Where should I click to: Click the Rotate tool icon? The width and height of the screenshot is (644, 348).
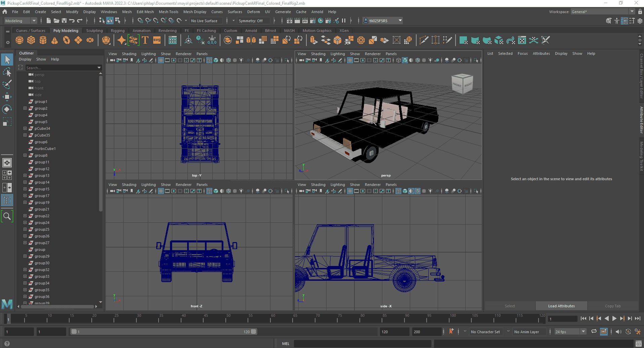point(7,109)
